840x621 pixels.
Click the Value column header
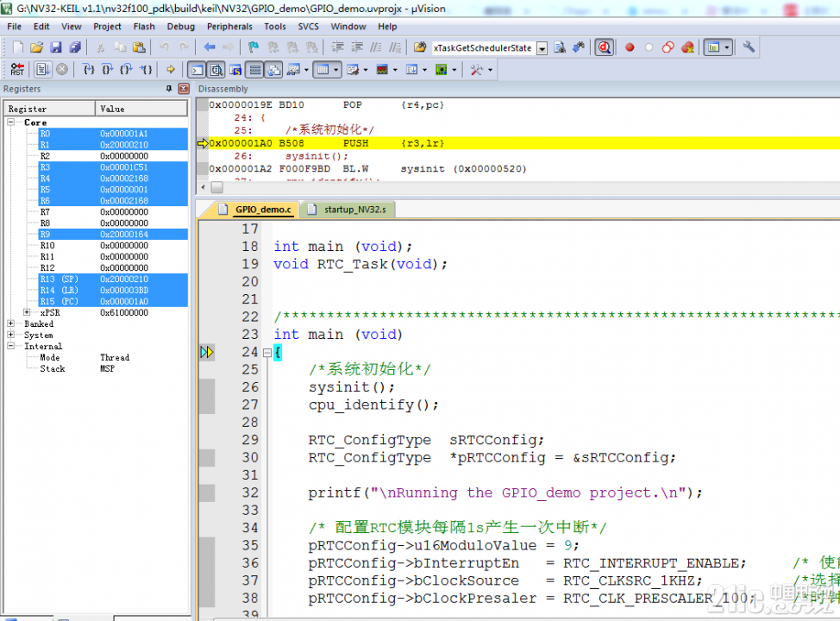tap(141, 108)
